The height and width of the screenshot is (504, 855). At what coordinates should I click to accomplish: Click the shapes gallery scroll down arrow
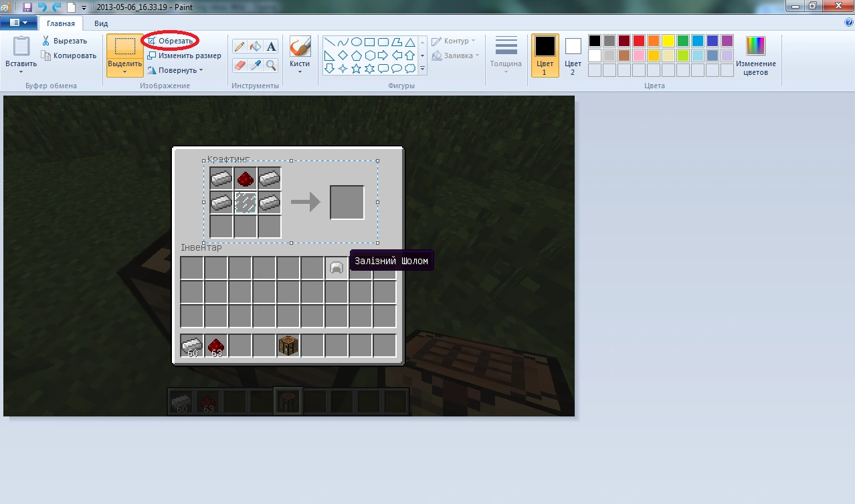point(422,55)
